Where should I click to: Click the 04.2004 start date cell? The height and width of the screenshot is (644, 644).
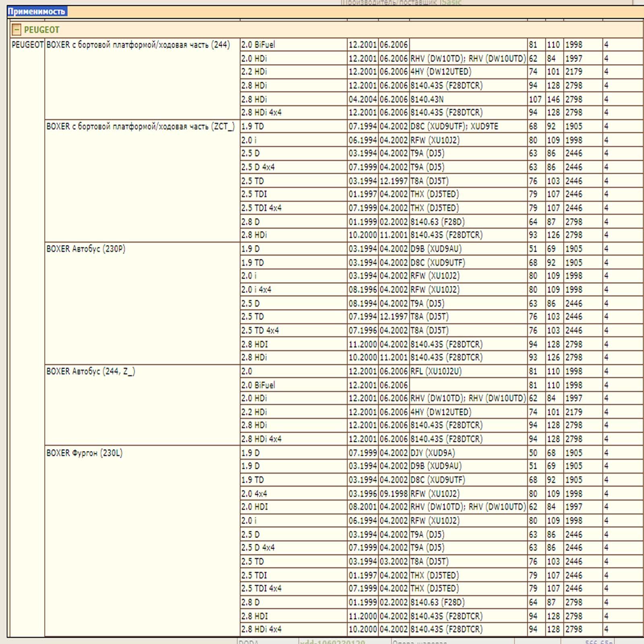click(363, 99)
